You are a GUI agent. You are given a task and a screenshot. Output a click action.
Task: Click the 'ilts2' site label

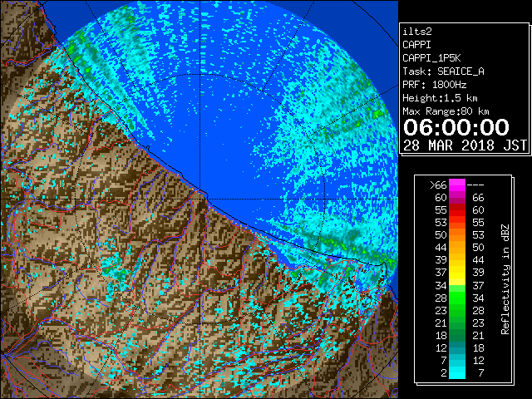(x=417, y=32)
